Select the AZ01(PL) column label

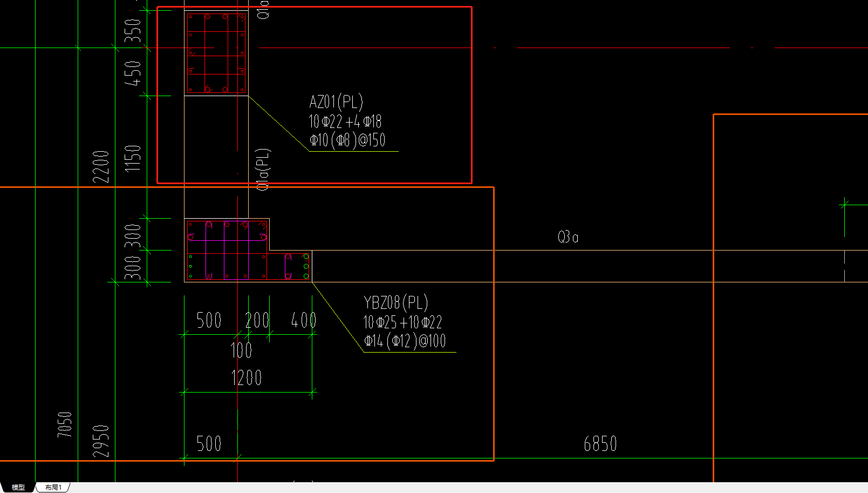pos(336,102)
